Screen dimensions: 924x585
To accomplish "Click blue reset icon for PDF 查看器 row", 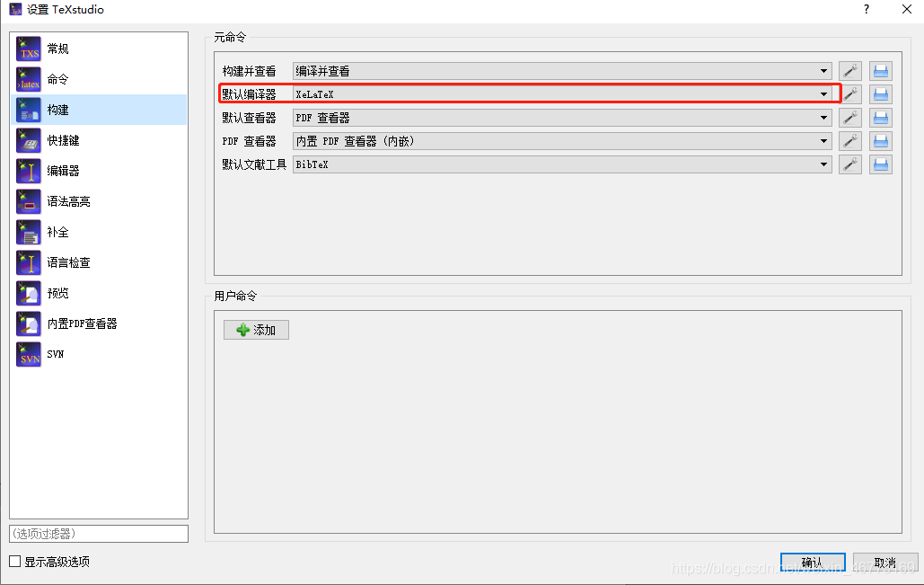I will (880, 141).
